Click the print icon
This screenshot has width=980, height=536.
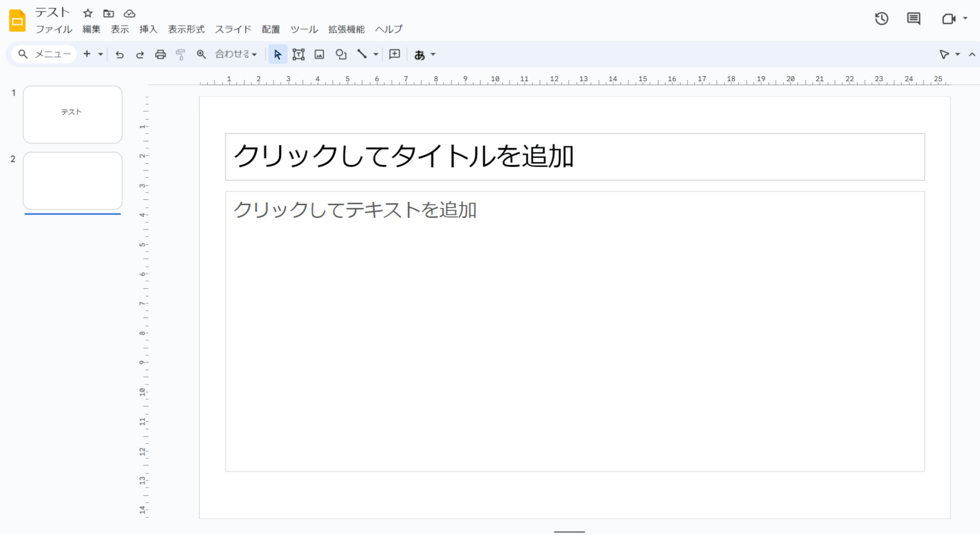(160, 54)
